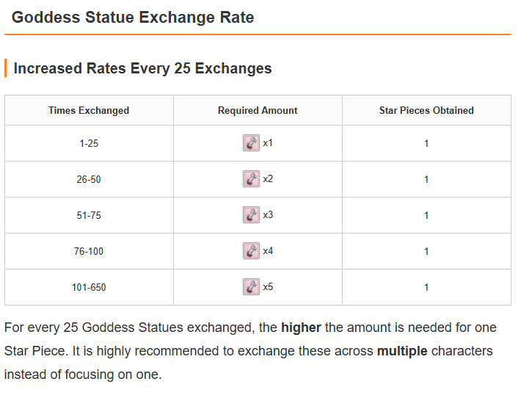Click the bold word "higher" in the paragraph

(301, 328)
